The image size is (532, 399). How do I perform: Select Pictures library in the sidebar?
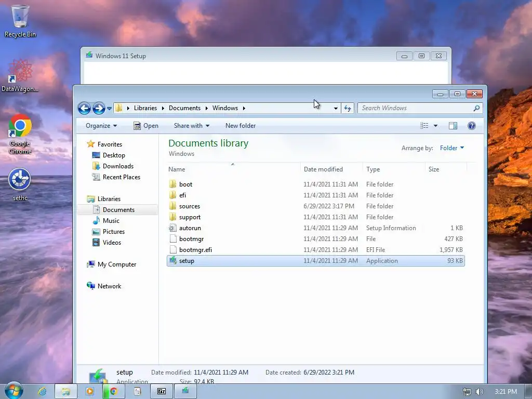[109, 231]
